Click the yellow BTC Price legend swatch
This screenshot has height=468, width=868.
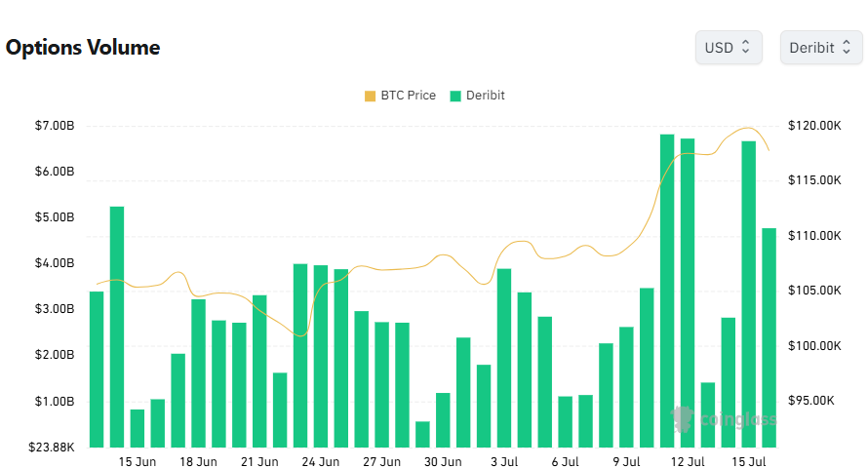[x=370, y=97]
